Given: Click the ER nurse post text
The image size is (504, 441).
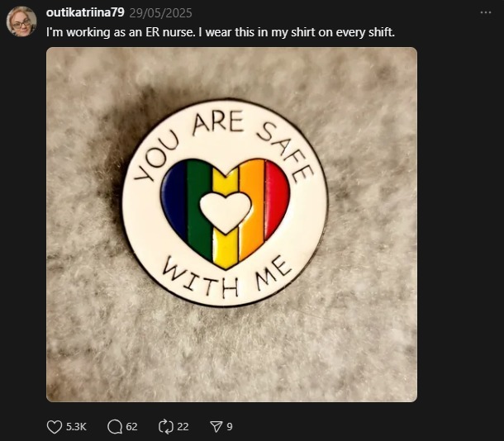Looking at the screenshot, I should (x=221, y=32).
